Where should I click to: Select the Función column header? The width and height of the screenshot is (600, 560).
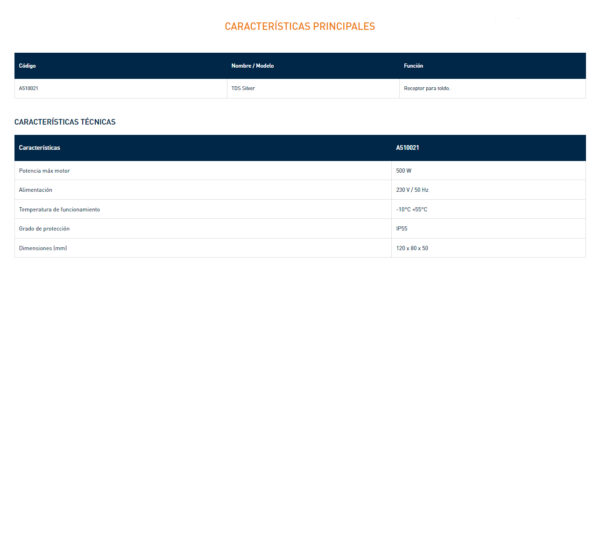tap(413, 66)
